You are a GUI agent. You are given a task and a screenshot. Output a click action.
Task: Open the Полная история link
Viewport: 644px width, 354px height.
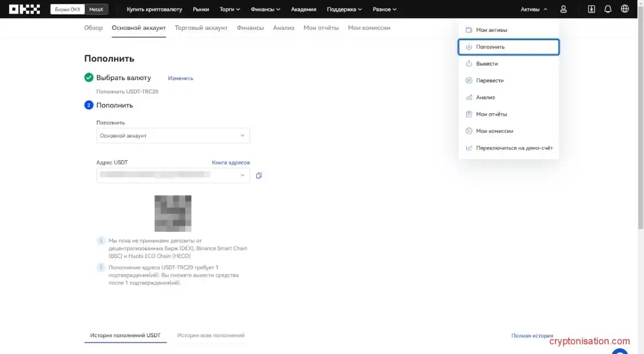(532, 336)
